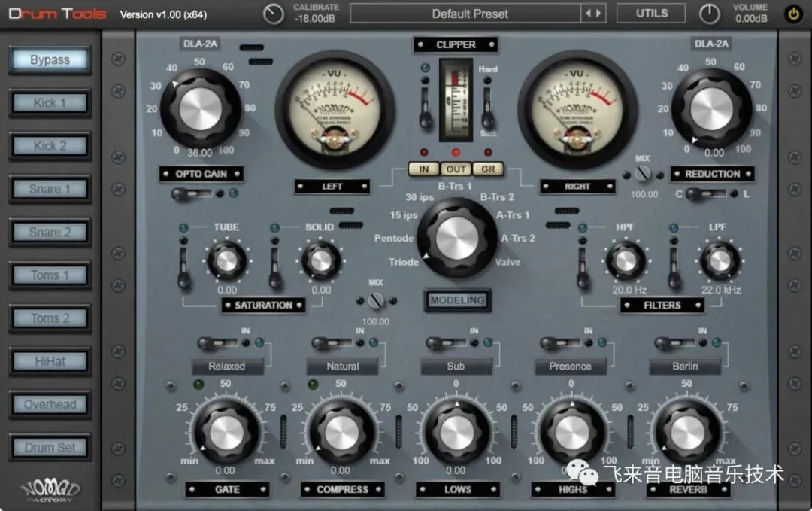
Task: Toggle the Gate IN switch
Action: [218, 343]
